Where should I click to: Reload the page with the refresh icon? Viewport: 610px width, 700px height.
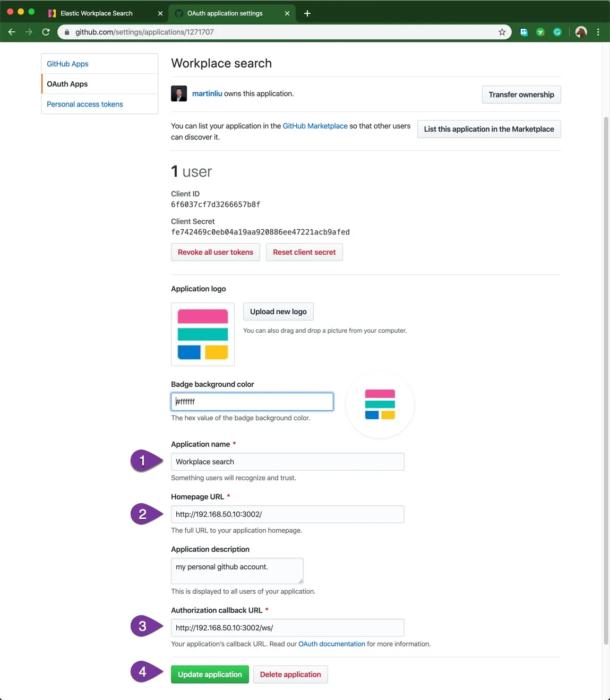point(46,32)
